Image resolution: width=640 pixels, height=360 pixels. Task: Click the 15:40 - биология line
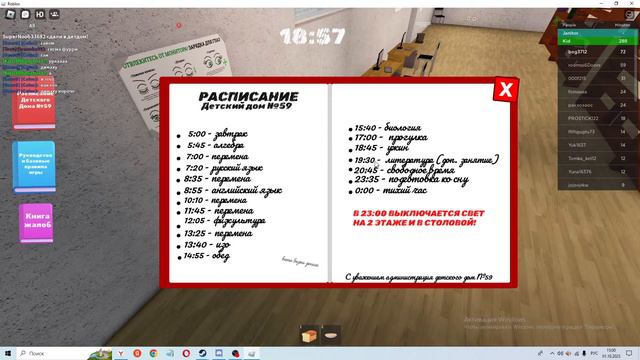tap(388, 128)
